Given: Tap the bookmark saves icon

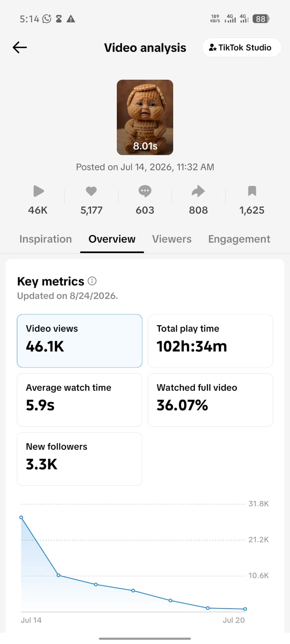Looking at the screenshot, I should coord(252,191).
